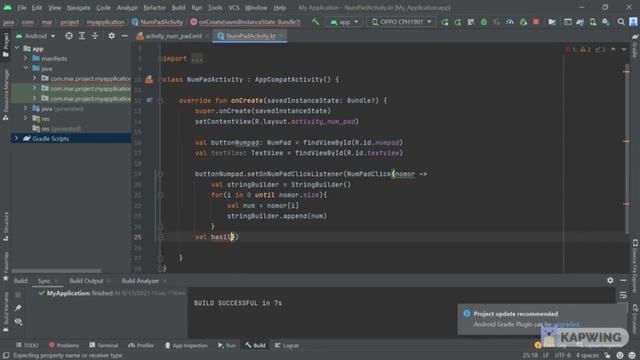Open Build panel settings gear
This screenshot has height=360, width=640.
(x=610, y=280)
